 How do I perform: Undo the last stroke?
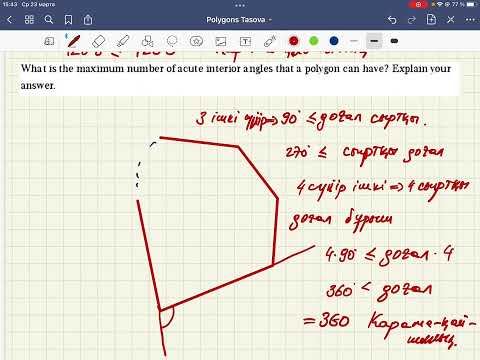pyautogui.click(x=392, y=20)
